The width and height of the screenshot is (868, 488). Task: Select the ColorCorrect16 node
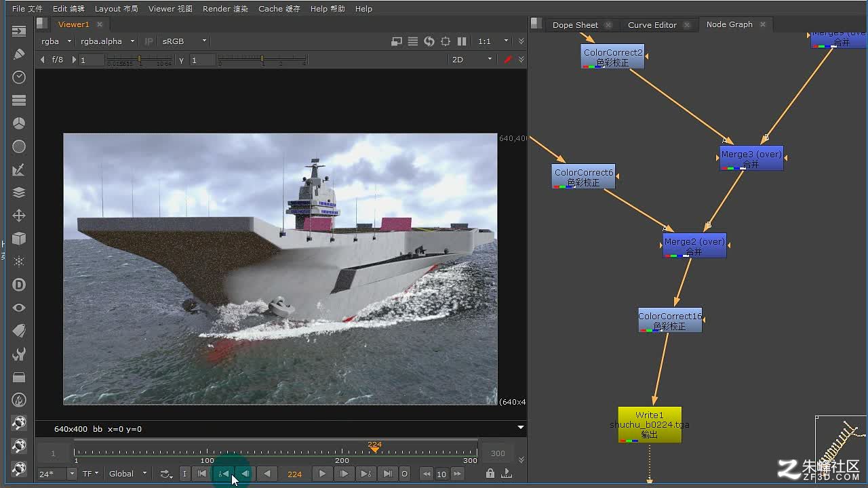tap(670, 320)
